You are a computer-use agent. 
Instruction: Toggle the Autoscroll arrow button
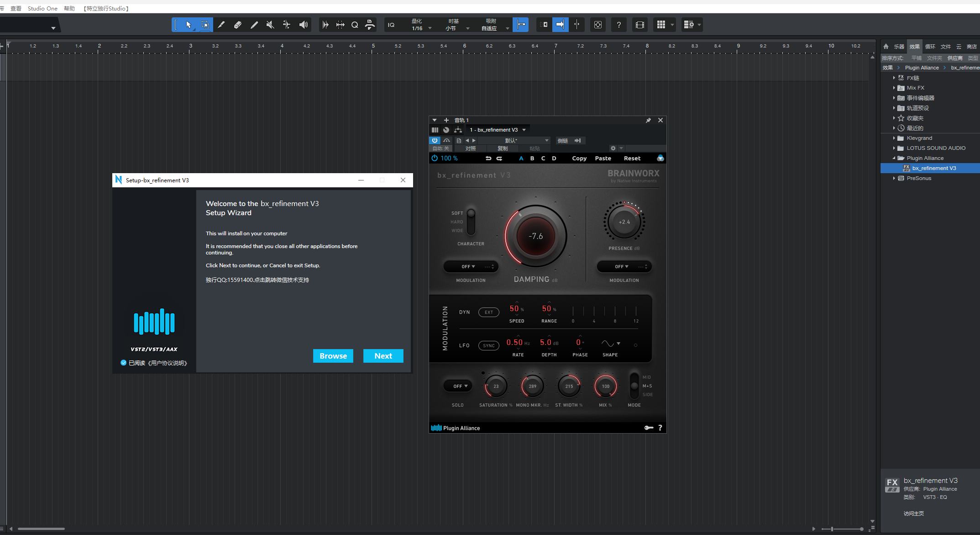560,25
